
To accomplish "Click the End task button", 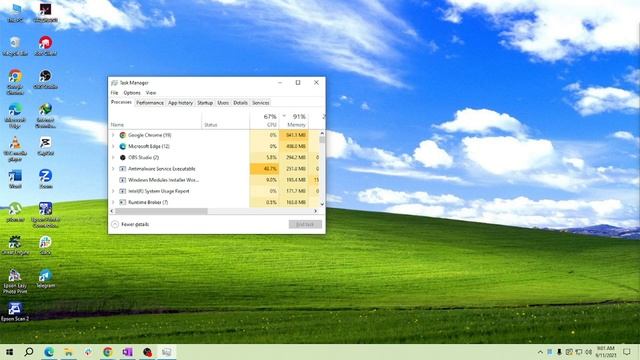I will coord(305,224).
